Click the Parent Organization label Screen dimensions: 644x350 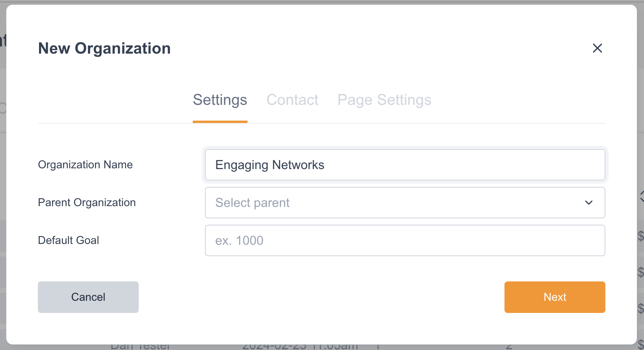[87, 203]
